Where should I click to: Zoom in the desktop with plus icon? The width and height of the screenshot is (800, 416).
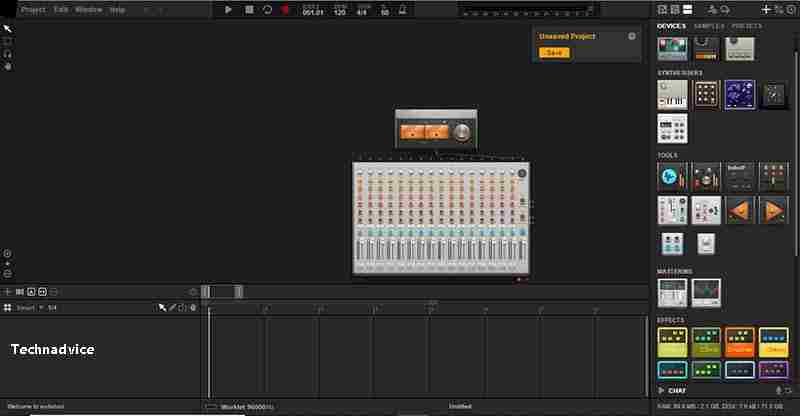7,264
